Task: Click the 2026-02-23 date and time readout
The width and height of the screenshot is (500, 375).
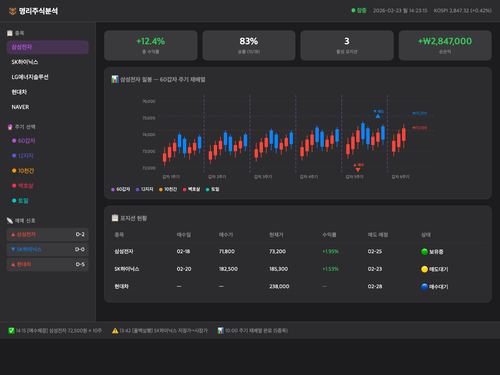Action: pyautogui.click(x=400, y=11)
